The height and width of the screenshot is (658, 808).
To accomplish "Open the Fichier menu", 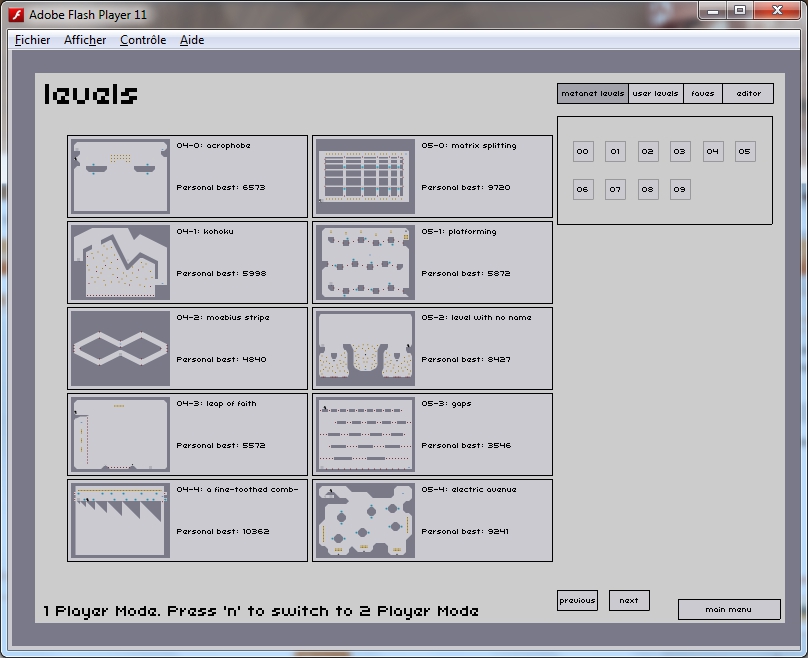I will click(x=32, y=40).
